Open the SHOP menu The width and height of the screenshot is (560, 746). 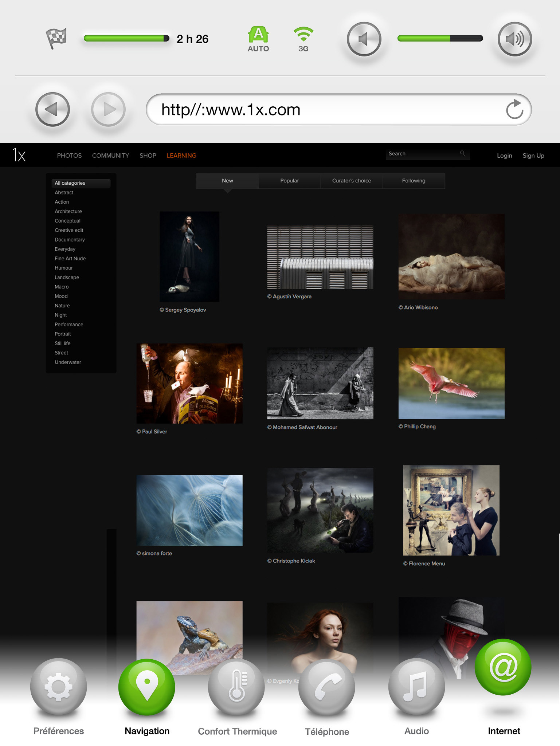point(148,156)
